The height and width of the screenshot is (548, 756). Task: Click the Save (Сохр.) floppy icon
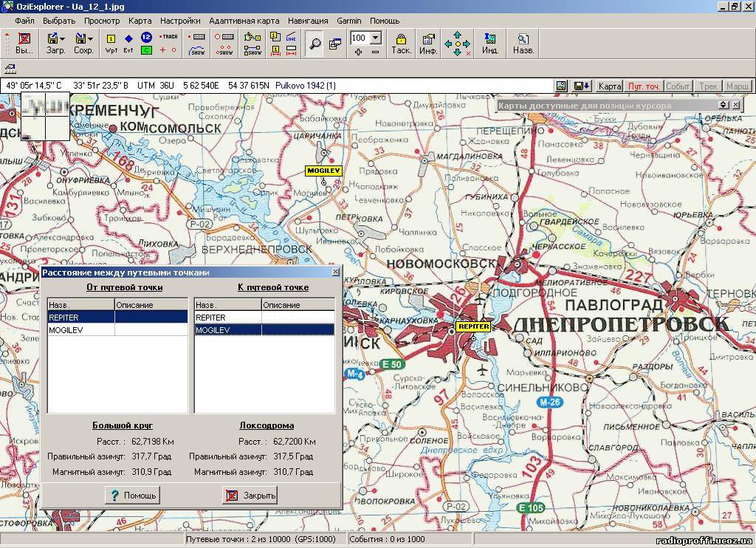point(80,38)
